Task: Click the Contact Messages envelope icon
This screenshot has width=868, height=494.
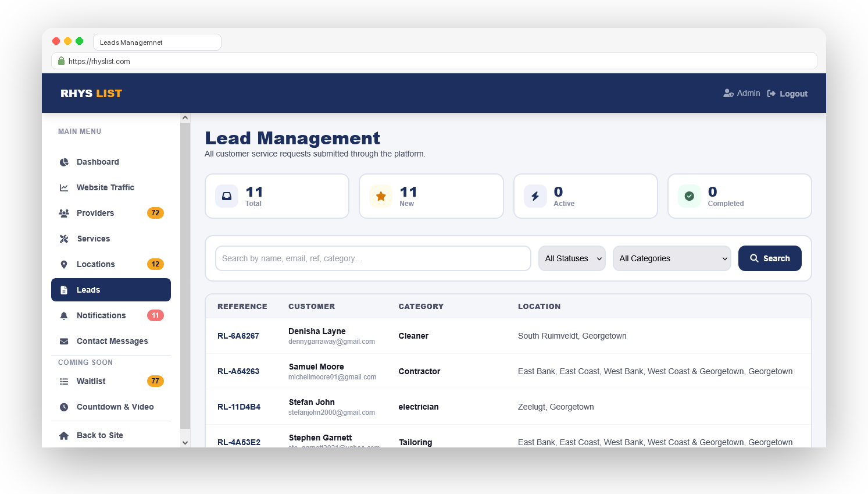Action: [x=64, y=342]
